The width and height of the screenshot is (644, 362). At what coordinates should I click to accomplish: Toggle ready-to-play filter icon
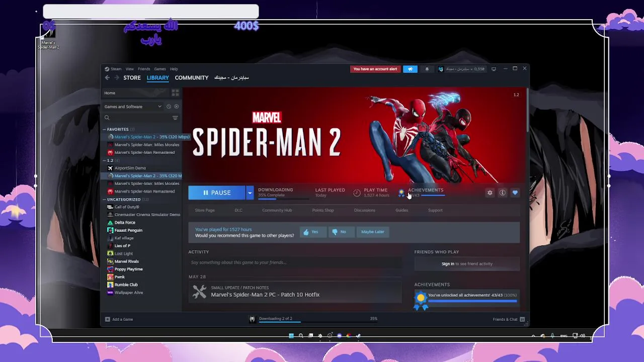(x=176, y=107)
